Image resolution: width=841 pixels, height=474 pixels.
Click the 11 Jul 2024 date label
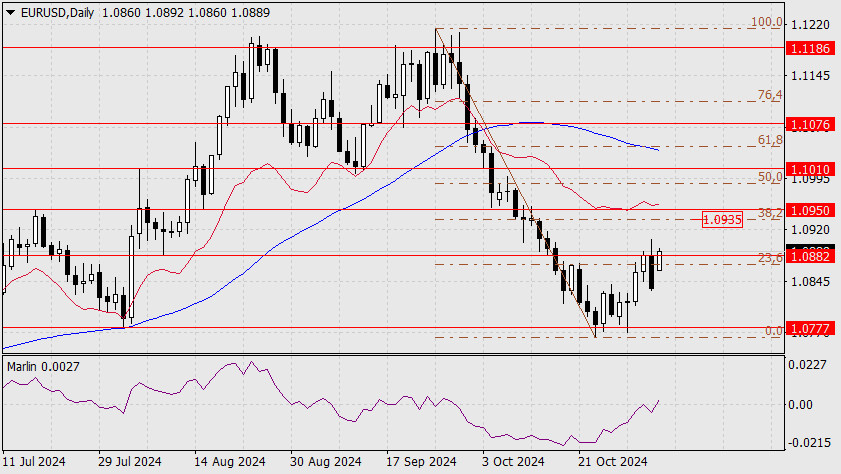coord(34,462)
